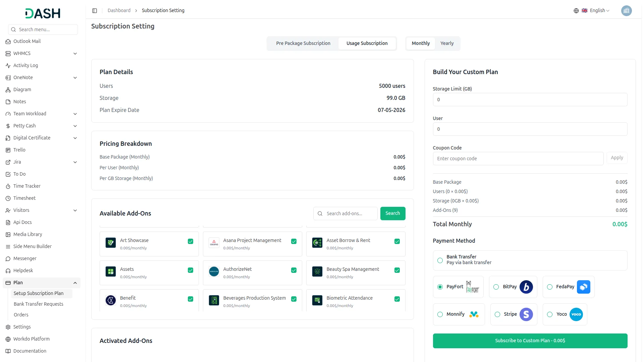The image size is (644, 362).
Task: Expand the Petty Cash menu chevron
Action: [x=75, y=126]
